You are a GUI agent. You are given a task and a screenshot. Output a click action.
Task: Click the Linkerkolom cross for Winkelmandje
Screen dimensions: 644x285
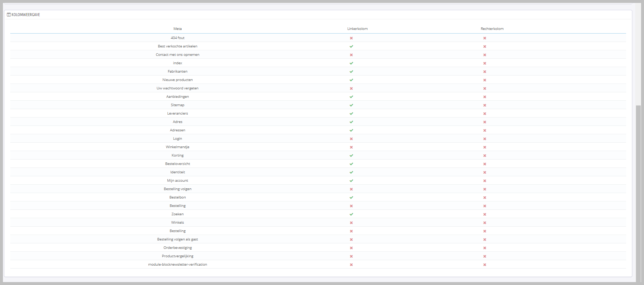[351, 147]
